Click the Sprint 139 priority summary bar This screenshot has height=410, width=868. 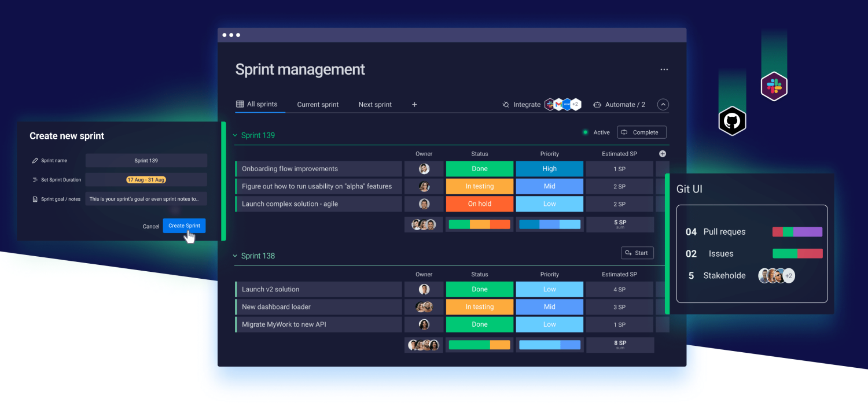550,224
